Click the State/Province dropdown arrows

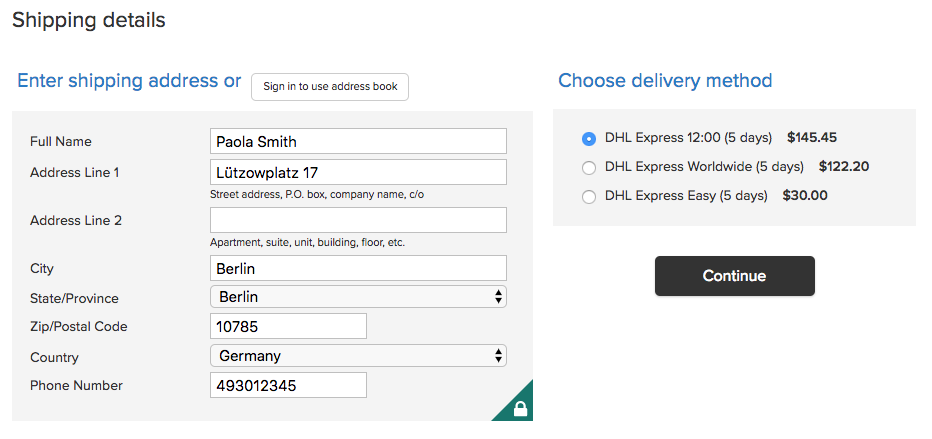(x=498, y=297)
